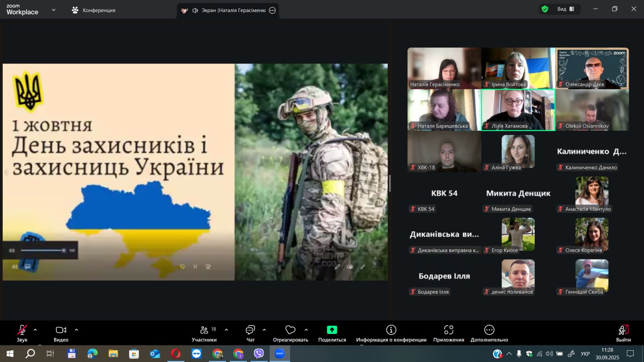Open the Apps panel

[448, 333]
